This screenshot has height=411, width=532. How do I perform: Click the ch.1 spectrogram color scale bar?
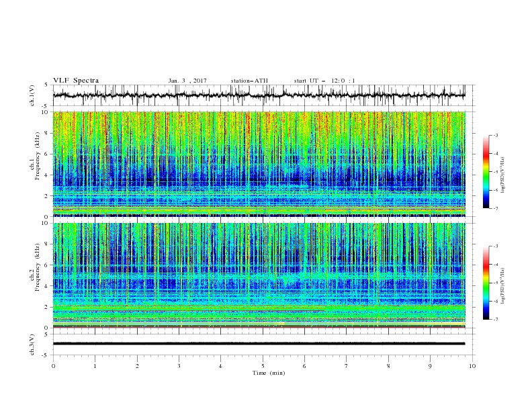486,172
